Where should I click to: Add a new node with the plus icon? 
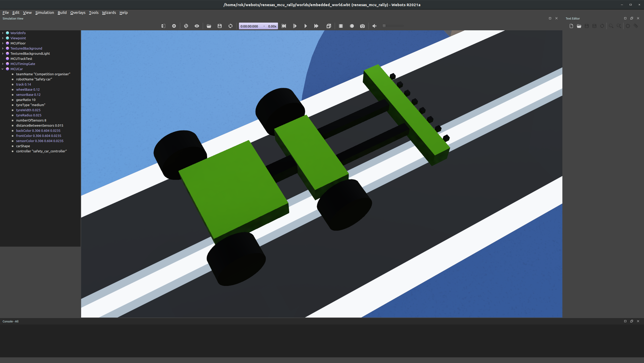click(174, 26)
